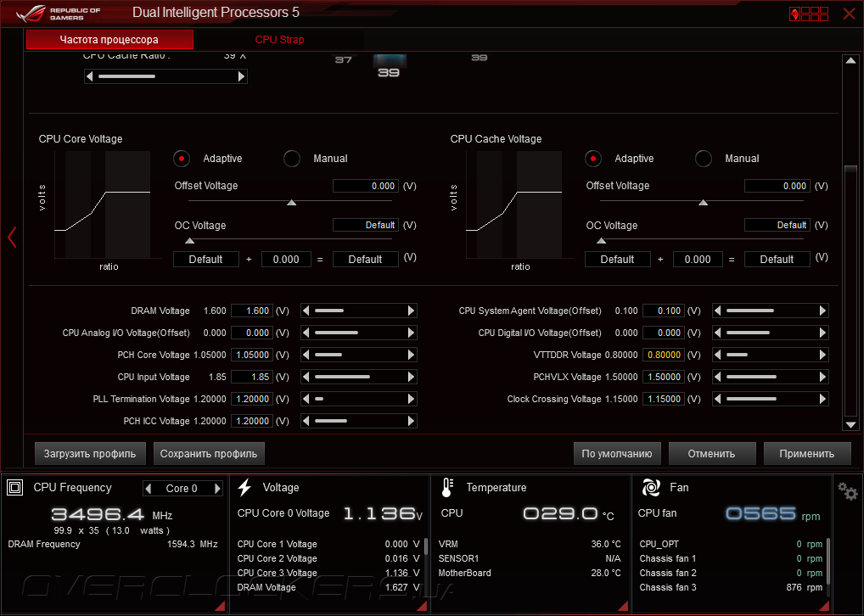
Task: Decrease CPU Analog I/O Voltage left arrow
Action: [306, 333]
